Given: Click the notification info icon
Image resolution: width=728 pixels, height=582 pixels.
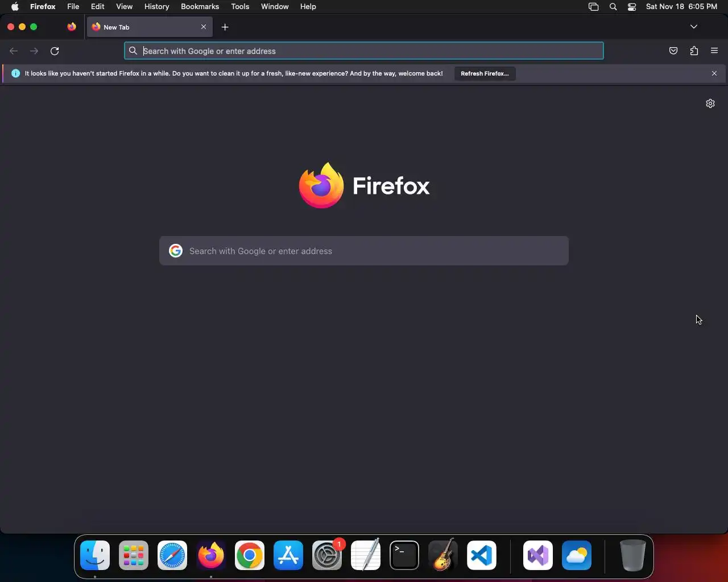Looking at the screenshot, I should pos(15,73).
